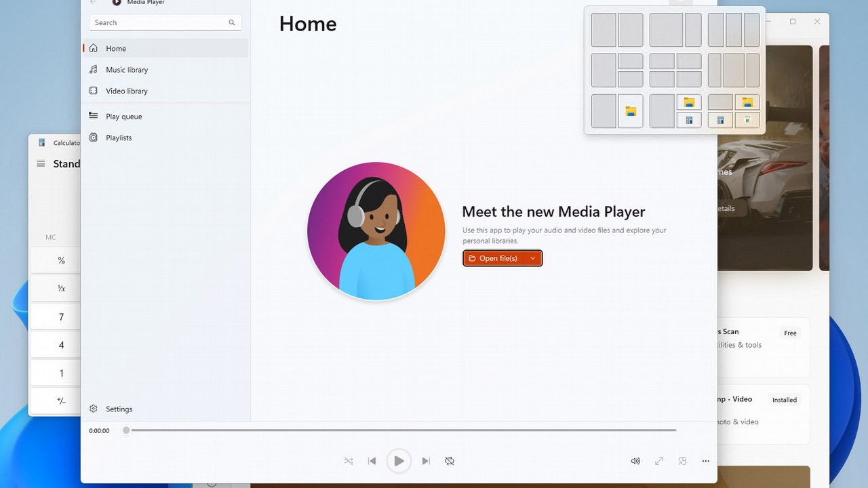Toggle shuffle in playback controls
Image resolution: width=868 pixels, height=488 pixels.
coord(349,461)
